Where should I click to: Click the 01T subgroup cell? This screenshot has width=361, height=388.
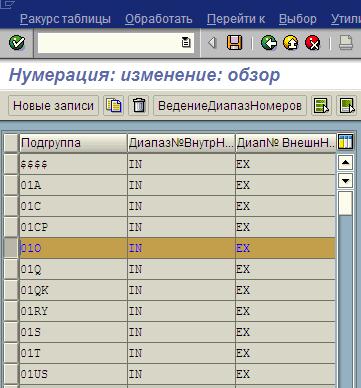tap(73, 353)
